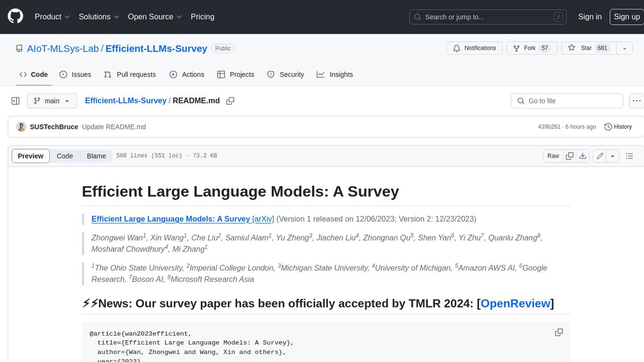Open the Update README.md commit message
The height and width of the screenshot is (362, 644).
coord(114,127)
